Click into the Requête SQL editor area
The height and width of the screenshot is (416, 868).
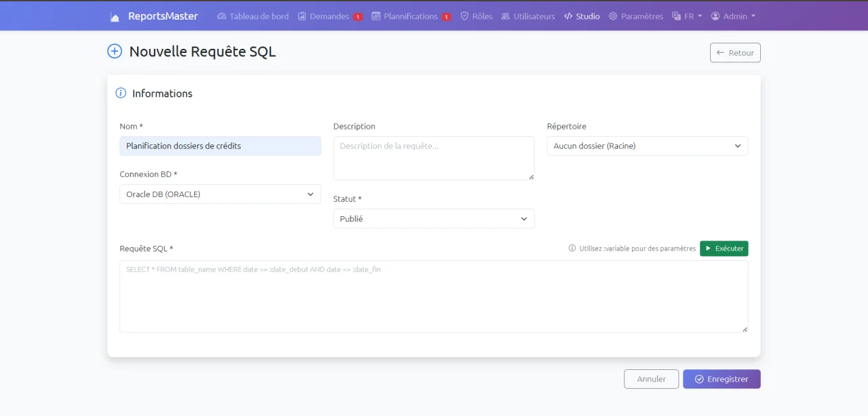(434, 297)
